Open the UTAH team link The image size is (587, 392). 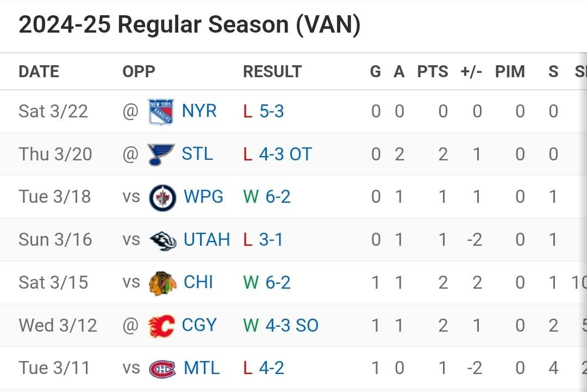coord(207,239)
